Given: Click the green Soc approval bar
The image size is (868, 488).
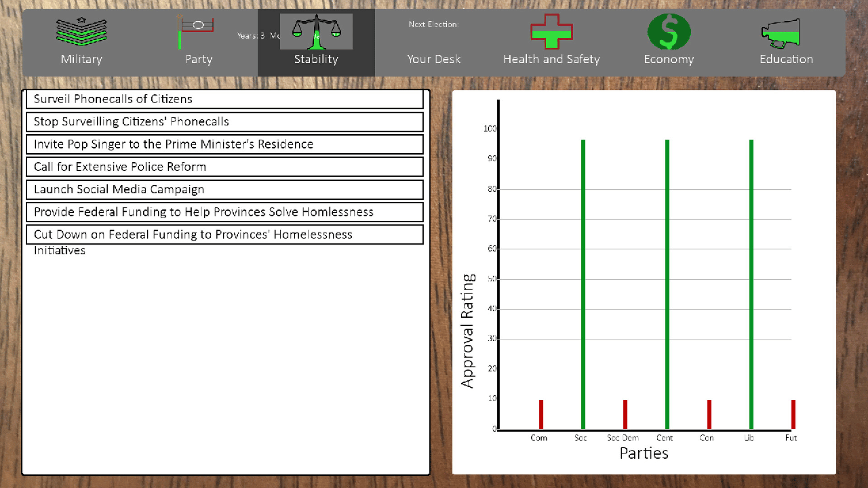Looking at the screenshot, I should coord(583,285).
